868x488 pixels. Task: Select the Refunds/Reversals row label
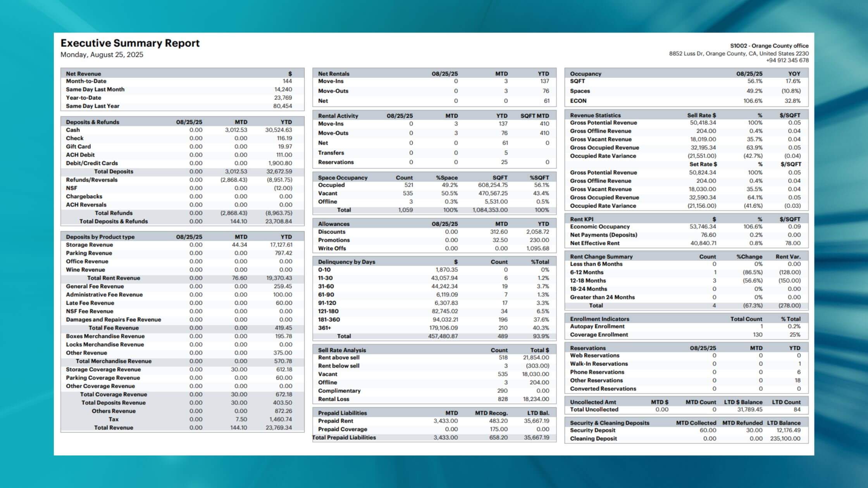click(91, 180)
